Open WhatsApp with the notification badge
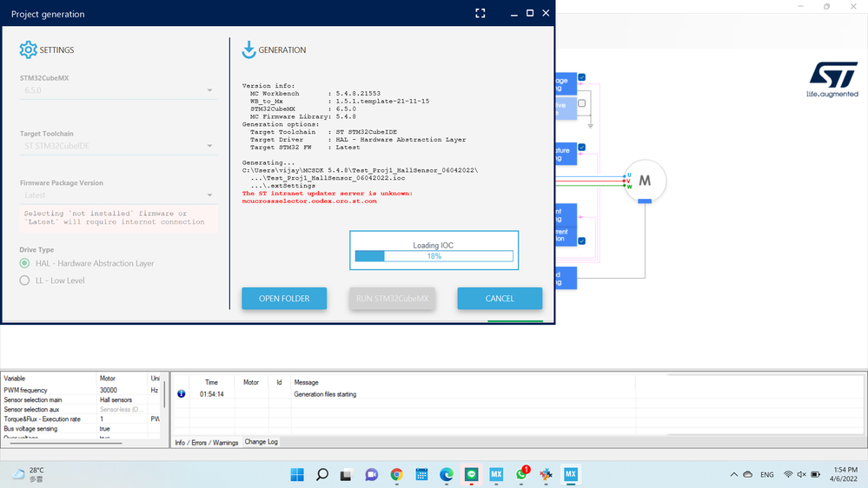Image resolution: width=868 pixels, height=488 pixels. [521, 475]
